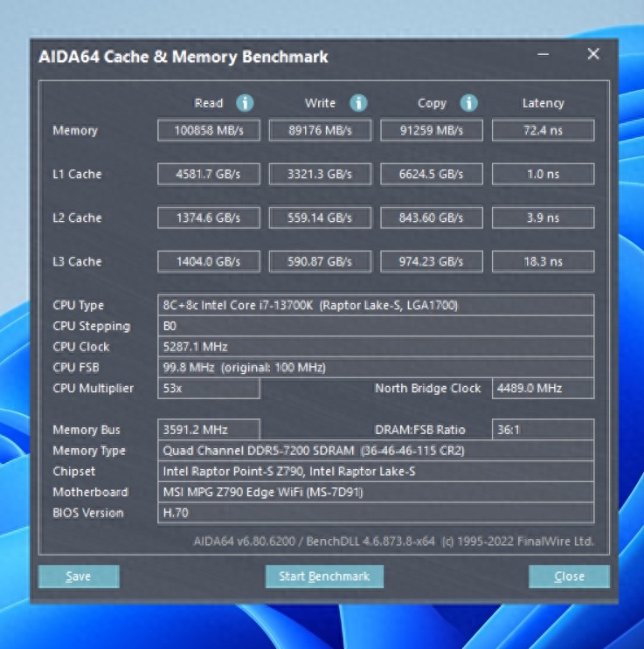Screen dimensions: 644x649
Task: Click the AIDA64 Cache & Memory Benchmark title
Action: coord(183,57)
